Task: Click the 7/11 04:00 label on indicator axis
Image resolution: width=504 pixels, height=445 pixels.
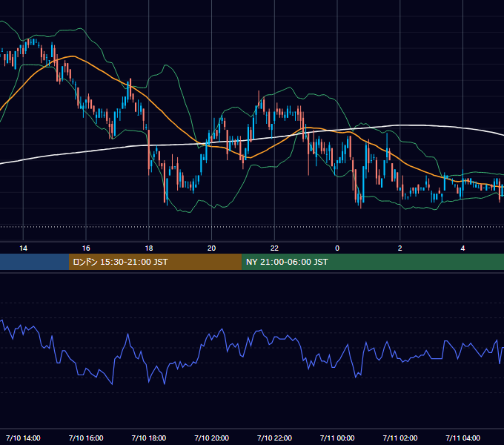Action: pos(462,438)
